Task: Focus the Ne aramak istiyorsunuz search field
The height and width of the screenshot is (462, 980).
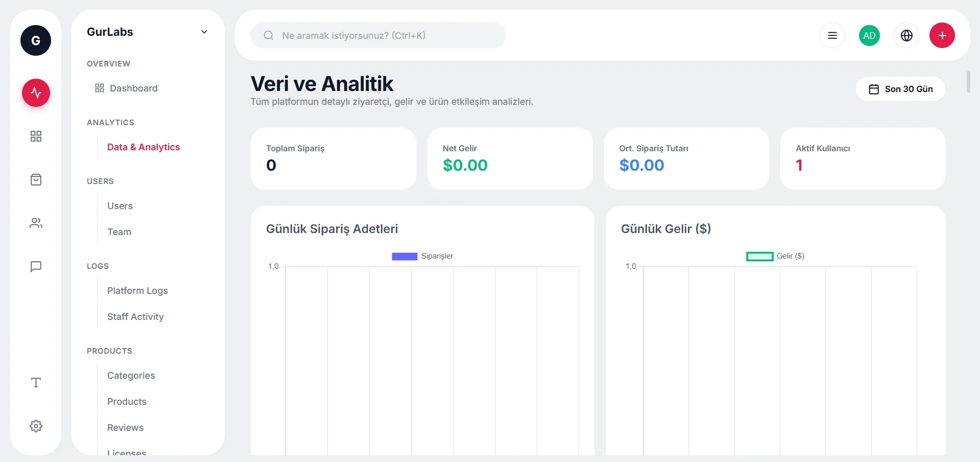Action: [378, 35]
